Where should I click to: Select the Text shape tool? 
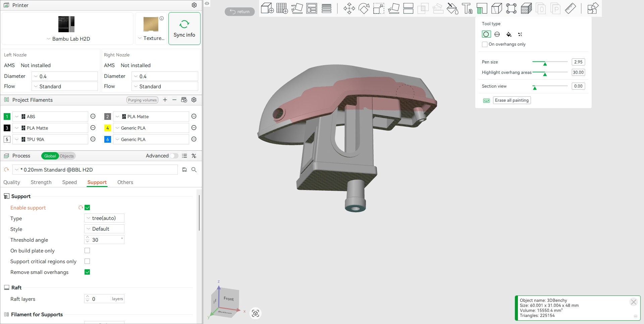(467, 8)
